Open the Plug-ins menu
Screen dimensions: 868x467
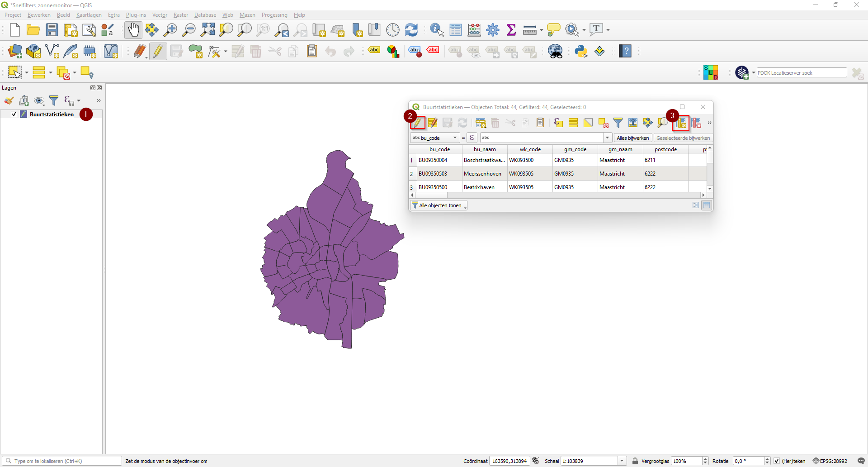click(136, 15)
